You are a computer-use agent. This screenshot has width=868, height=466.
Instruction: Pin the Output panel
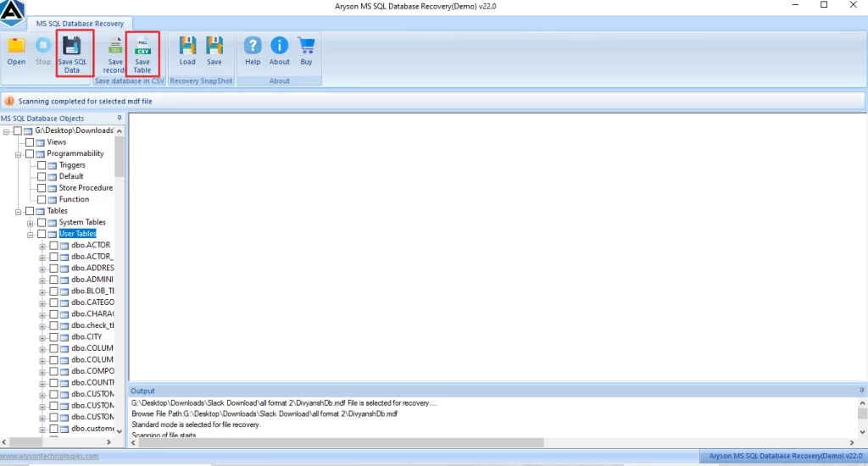pos(861,391)
